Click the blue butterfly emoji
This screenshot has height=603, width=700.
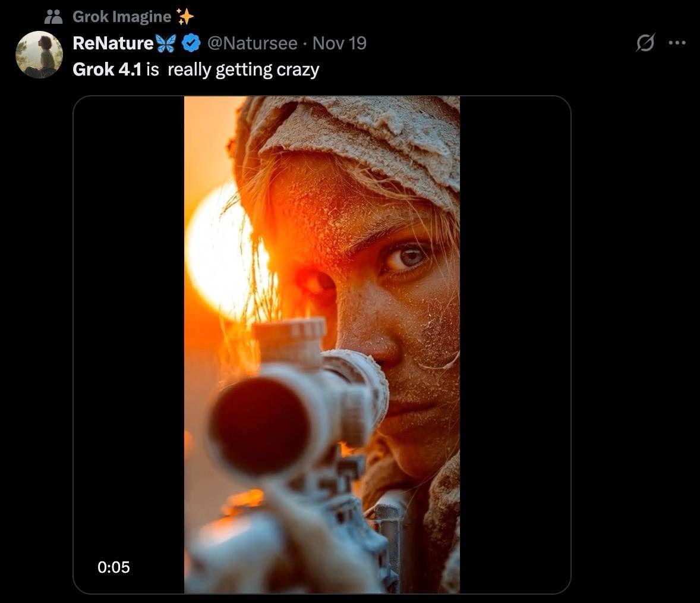(x=166, y=43)
